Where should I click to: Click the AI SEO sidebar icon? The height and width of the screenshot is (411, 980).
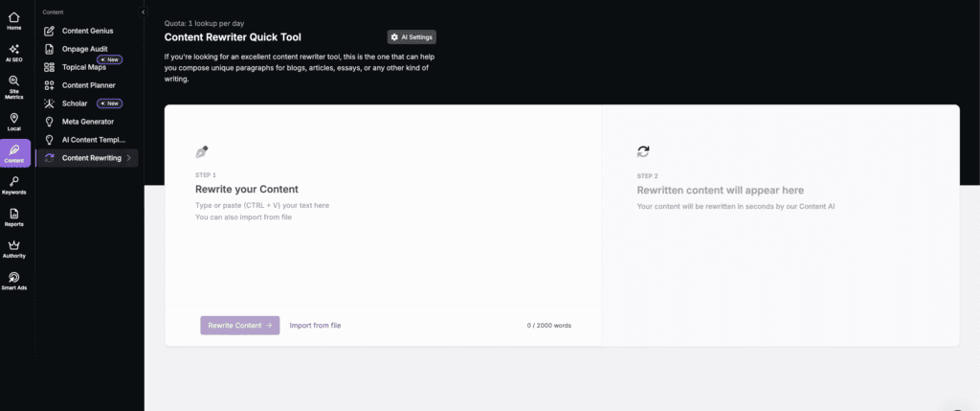pos(14,52)
